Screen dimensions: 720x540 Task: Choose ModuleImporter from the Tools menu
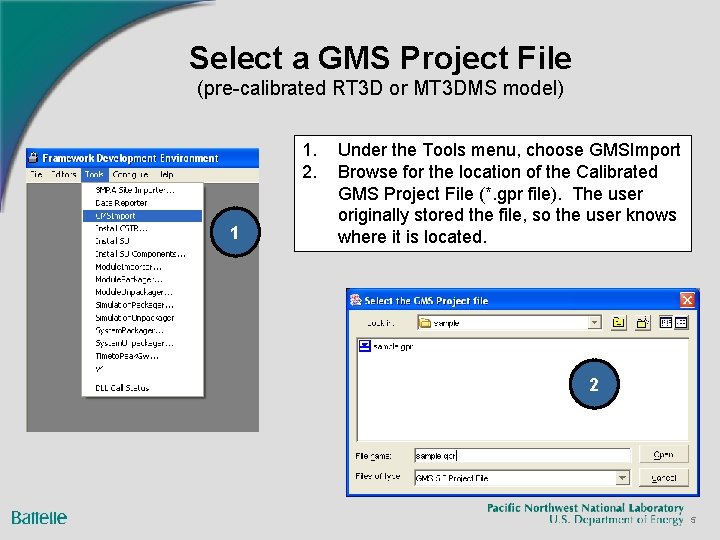click(x=142, y=267)
